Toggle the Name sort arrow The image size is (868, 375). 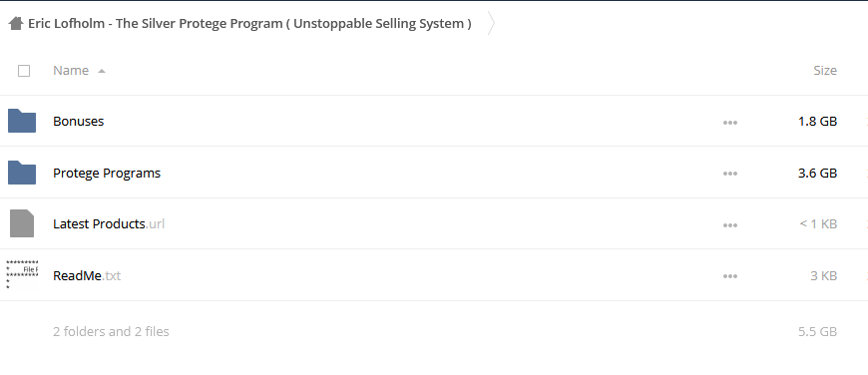tap(102, 71)
